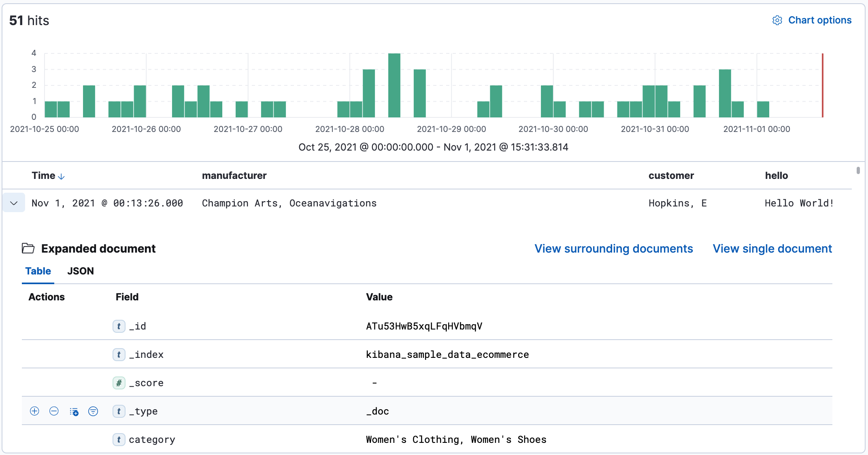Click the exists-filter icon beside _type

pyautogui.click(x=94, y=411)
